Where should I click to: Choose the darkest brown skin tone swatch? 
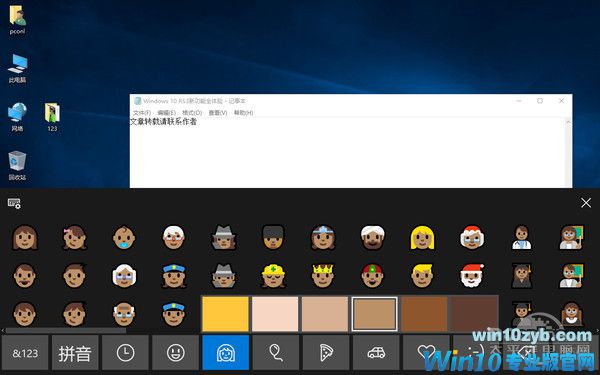(474, 314)
